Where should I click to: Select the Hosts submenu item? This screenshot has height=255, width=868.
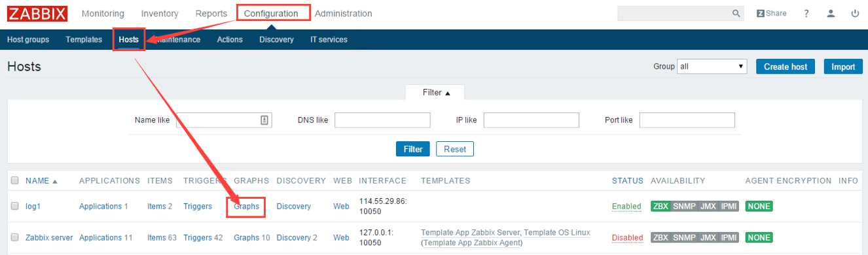pos(128,39)
